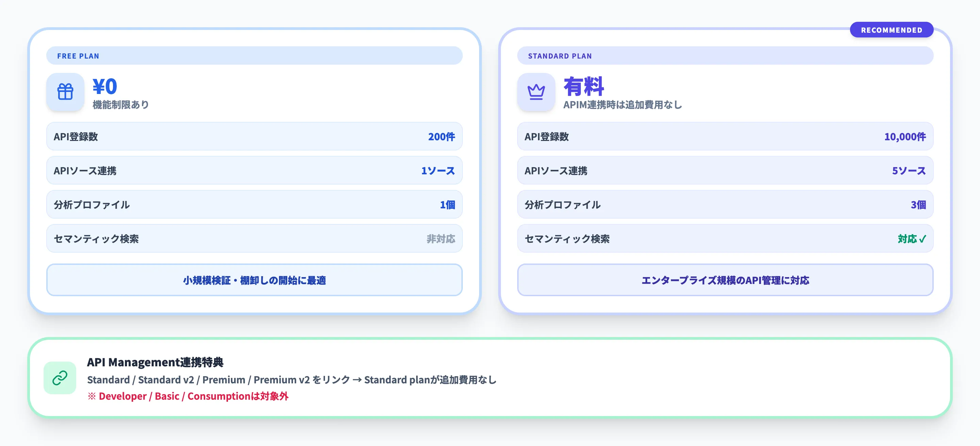This screenshot has height=446, width=980.
Task: Click the APIソース連携 5ソース row
Action: click(x=725, y=171)
